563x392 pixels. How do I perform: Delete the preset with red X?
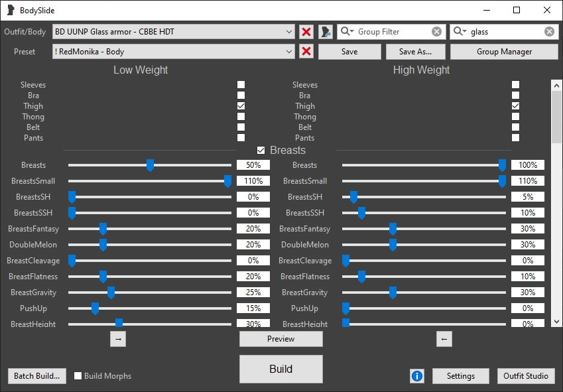pyautogui.click(x=306, y=51)
